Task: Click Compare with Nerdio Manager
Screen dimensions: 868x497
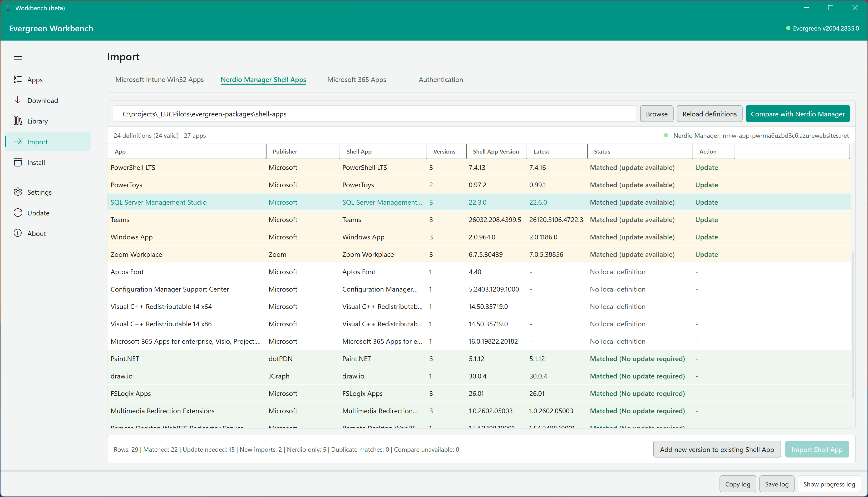Action: click(x=798, y=114)
